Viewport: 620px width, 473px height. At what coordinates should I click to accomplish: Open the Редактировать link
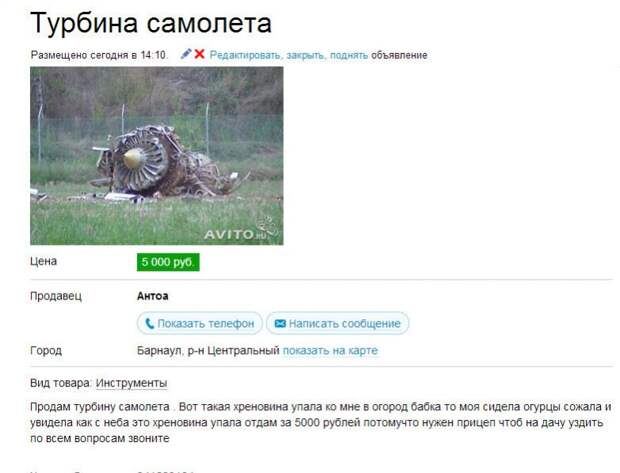coord(245,55)
